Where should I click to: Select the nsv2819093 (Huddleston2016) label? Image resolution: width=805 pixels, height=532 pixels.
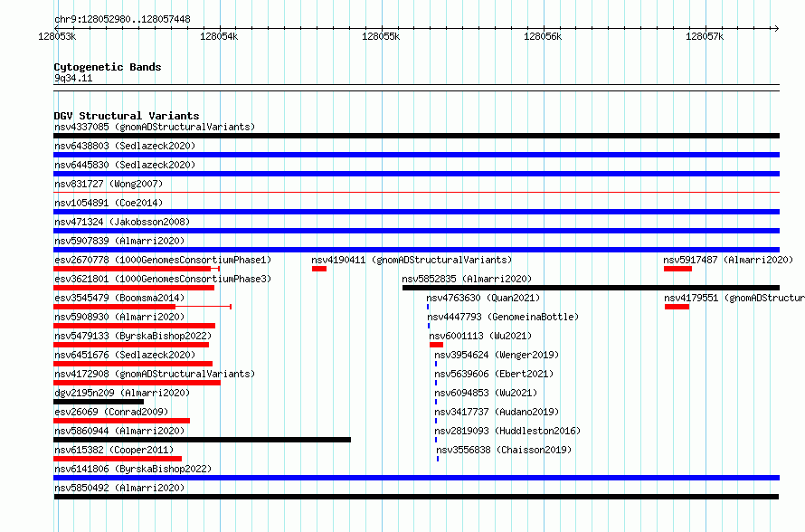507,431
